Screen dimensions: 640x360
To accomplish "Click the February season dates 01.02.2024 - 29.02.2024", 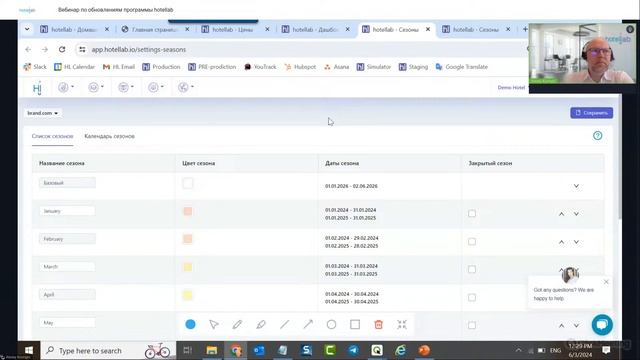I will coord(351,238).
